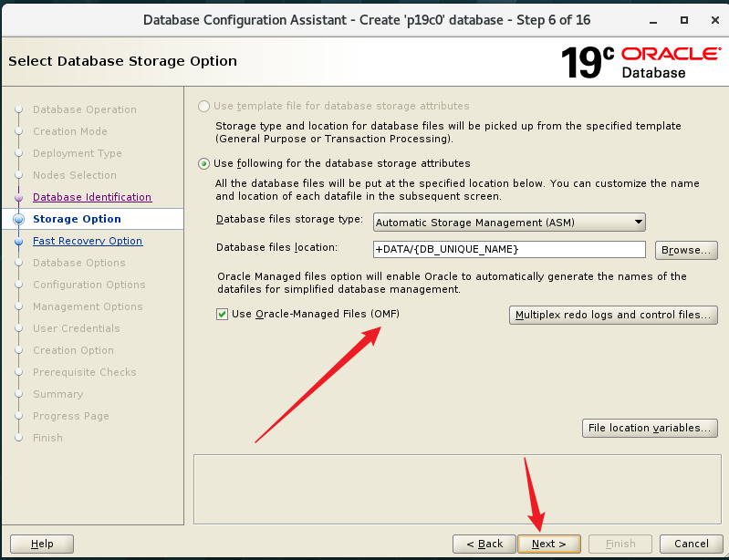Image resolution: width=729 pixels, height=560 pixels.
Task: Click 'Select Database Storage Option' heading
Action: [123, 61]
